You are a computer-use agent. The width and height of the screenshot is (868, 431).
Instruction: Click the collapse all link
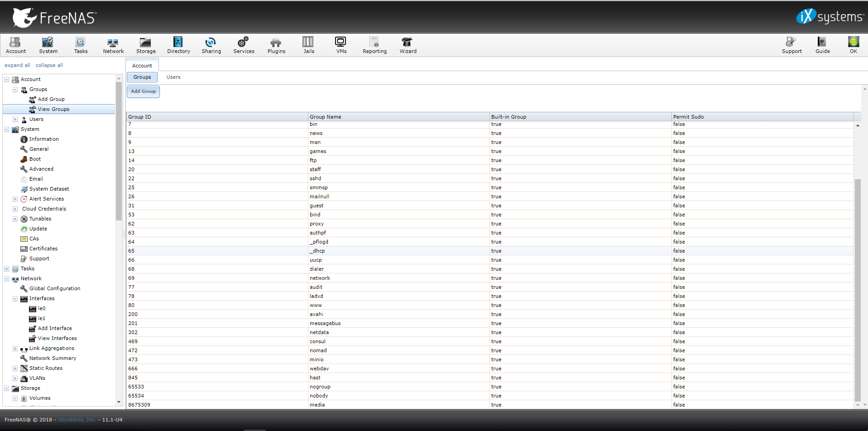(49, 65)
